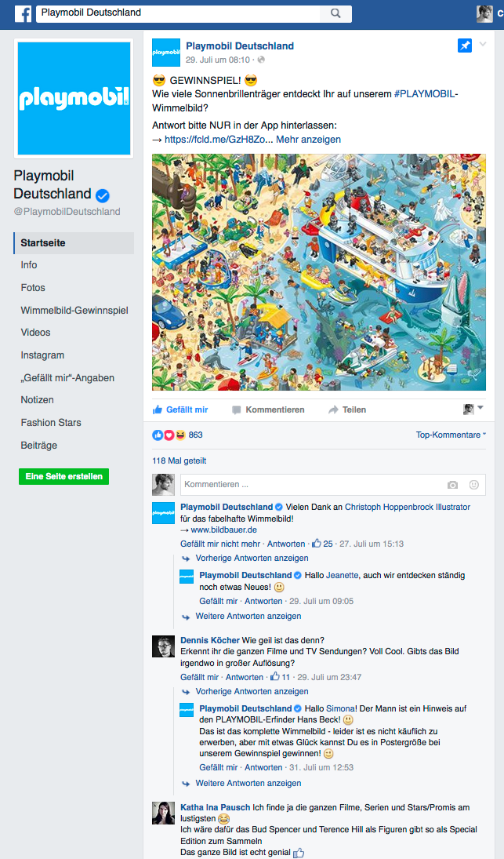Open the emoji picker in comment box
The image size is (504, 859).
coord(474,485)
